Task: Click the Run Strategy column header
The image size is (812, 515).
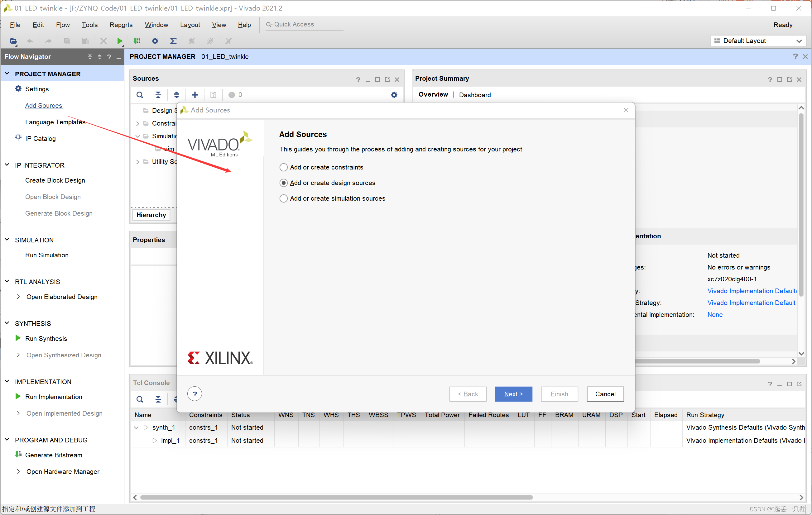Action: point(705,415)
